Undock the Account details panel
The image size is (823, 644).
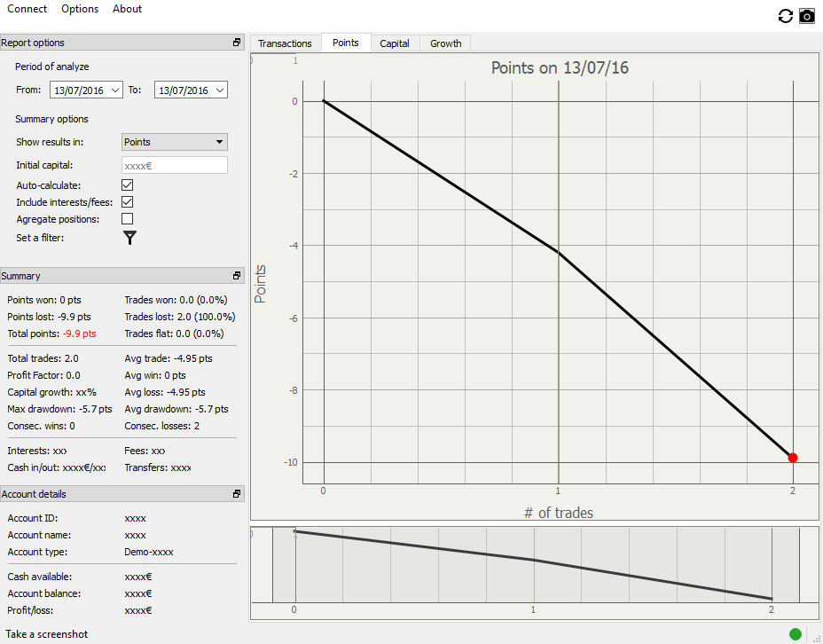click(x=237, y=494)
